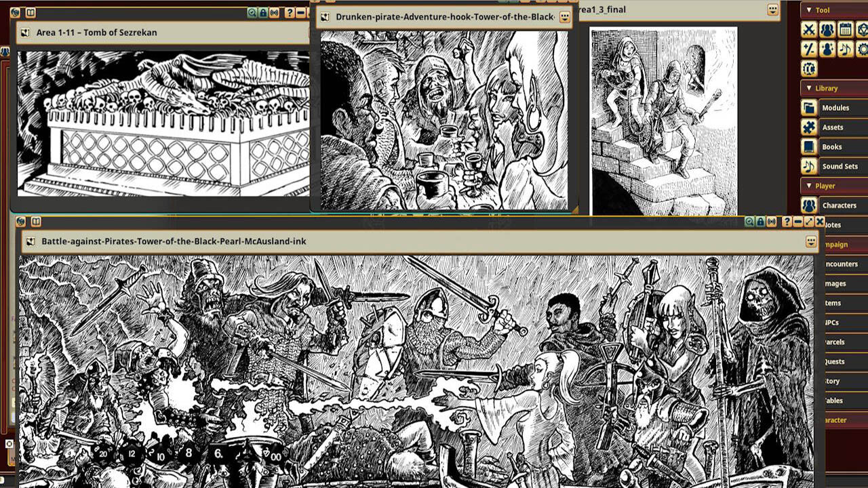Click the Modifiers plus/minus icon
Image resolution: width=868 pixels, height=488 pixels.
point(808,49)
